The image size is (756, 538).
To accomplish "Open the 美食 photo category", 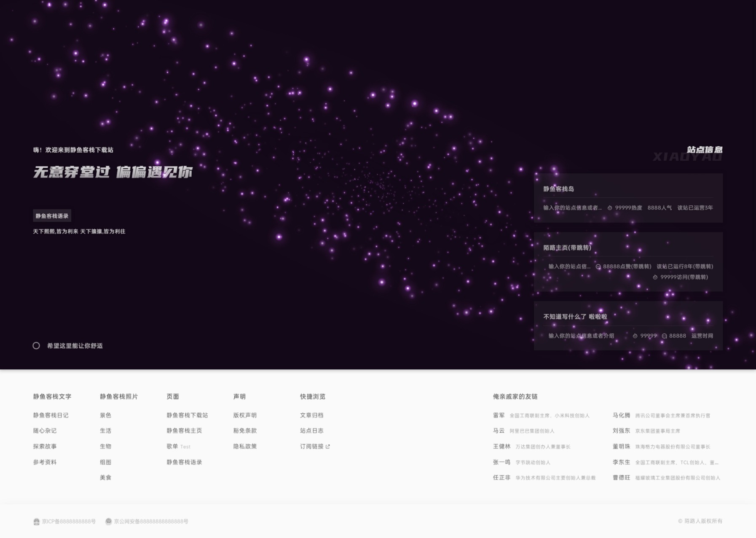I will click(105, 478).
